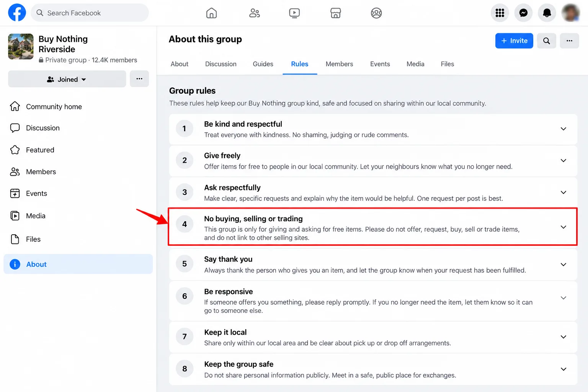Switch to the Discussion tab
Viewport: 588px width, 392px height.
pos(221,64)
